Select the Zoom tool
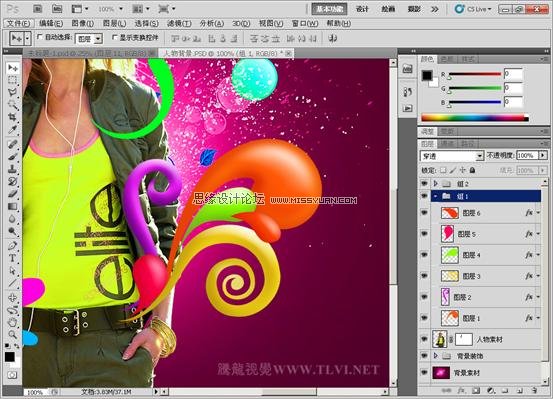This screenshot has height=399, width=553. [x=13, y=334]
